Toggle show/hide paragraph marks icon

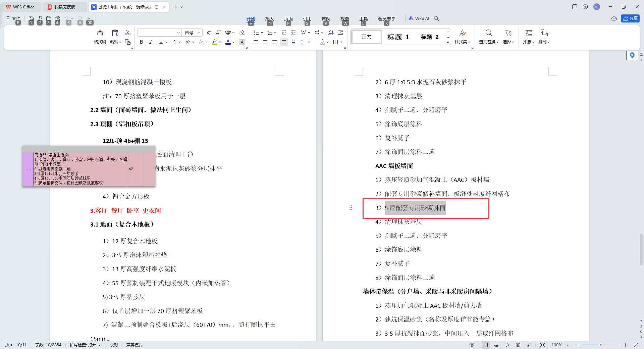coord(340,33)
